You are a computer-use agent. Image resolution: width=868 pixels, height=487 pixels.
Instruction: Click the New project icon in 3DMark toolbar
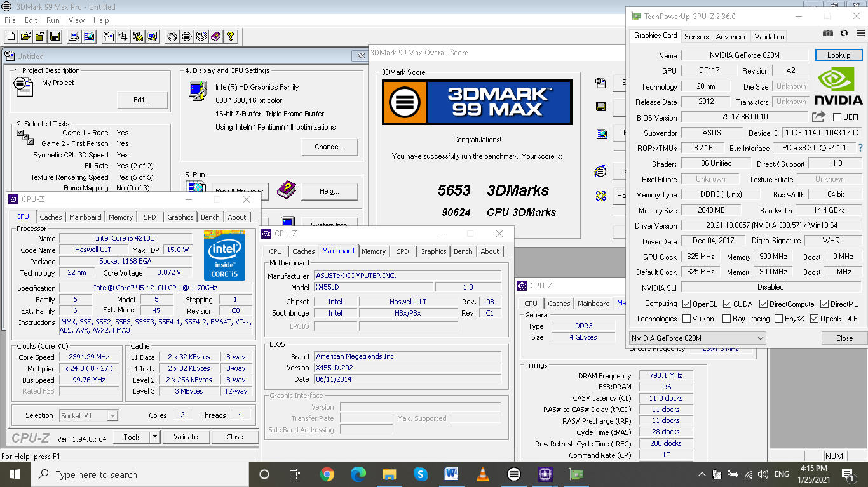(x=11, y=37)
